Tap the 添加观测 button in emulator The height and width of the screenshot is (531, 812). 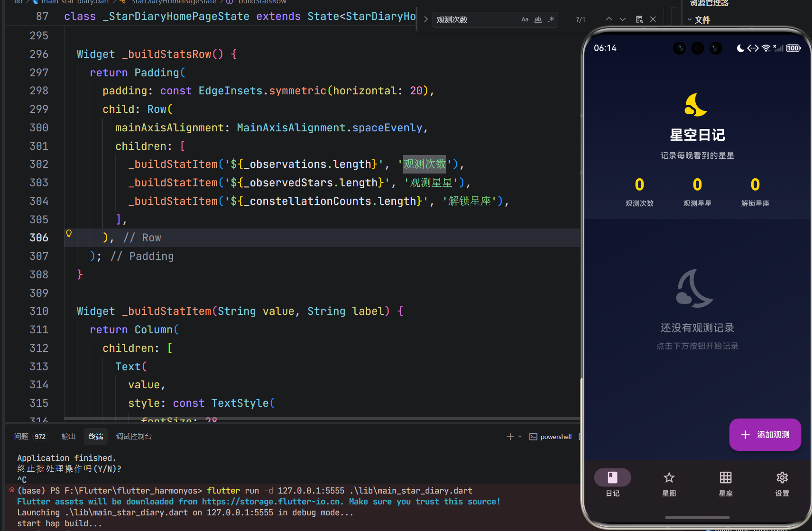pos(765,434)
